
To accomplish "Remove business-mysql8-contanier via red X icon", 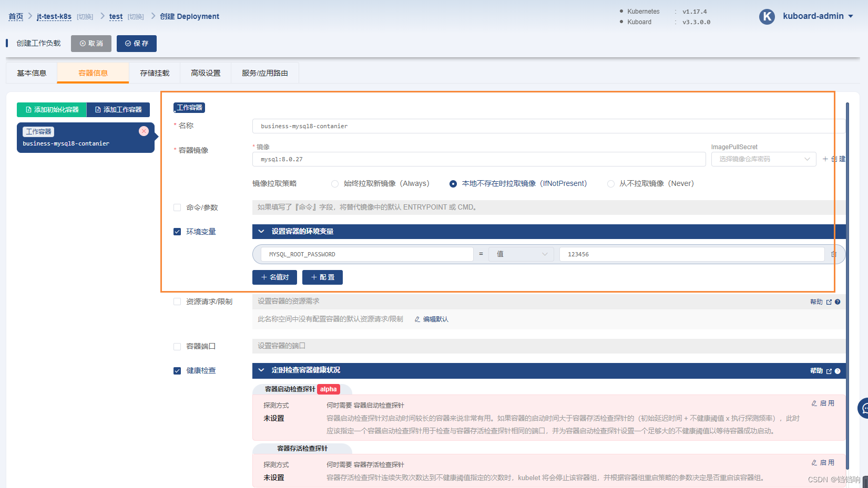I will pos(144,131).
